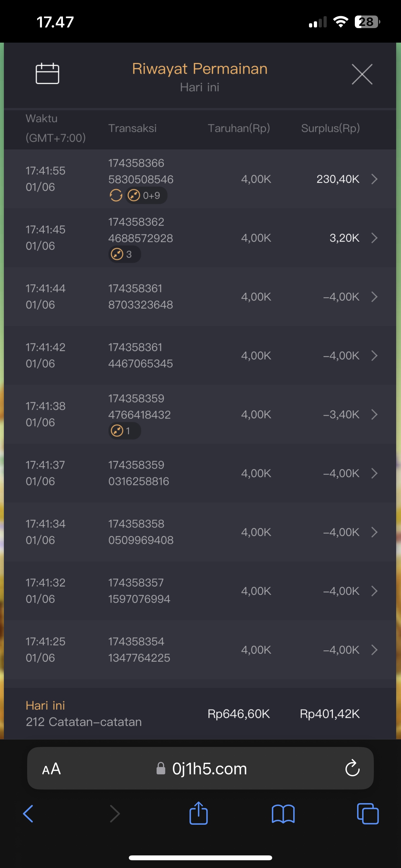The image size is (401, 868).
Task: Expand details for 17:41:44 record
Action: tap(374, 297)
